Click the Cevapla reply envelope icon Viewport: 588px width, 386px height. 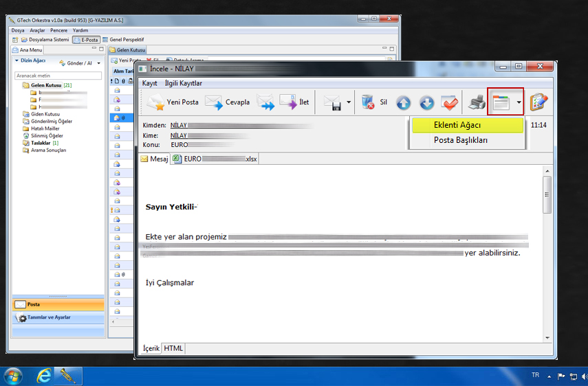tap(214, 102)
